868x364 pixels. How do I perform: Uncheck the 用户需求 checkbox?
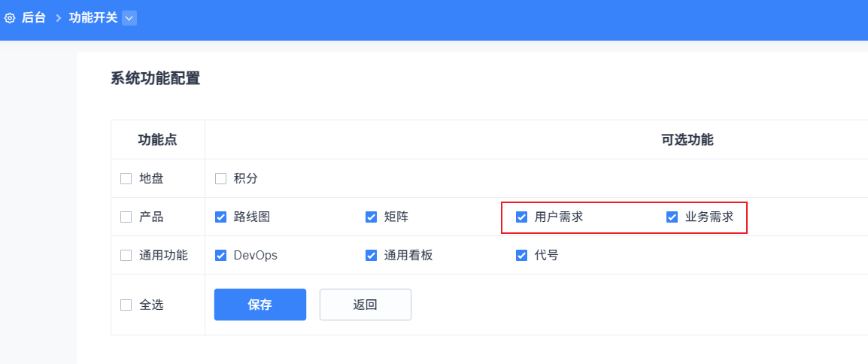coord(521,217)
